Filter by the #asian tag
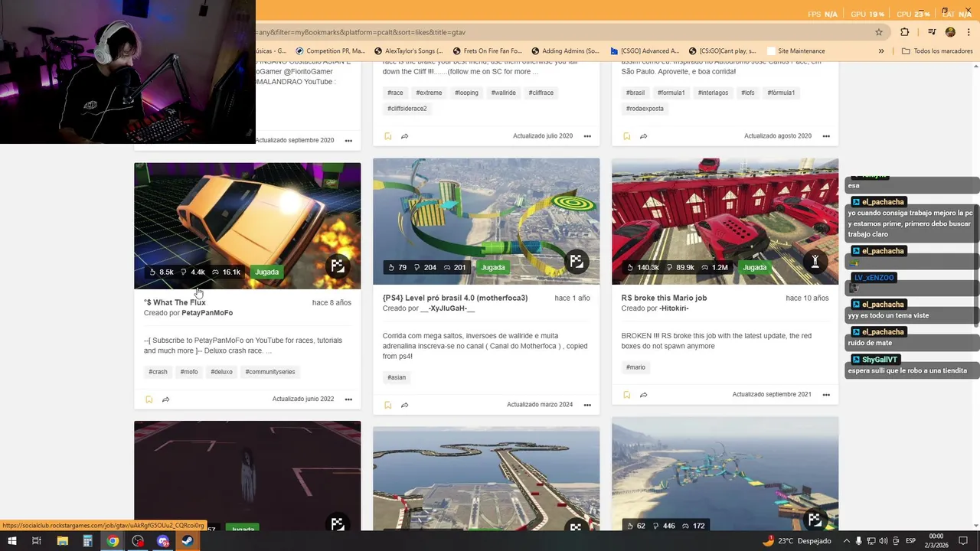Screen dimensions: 980x551 pos(397,377)
